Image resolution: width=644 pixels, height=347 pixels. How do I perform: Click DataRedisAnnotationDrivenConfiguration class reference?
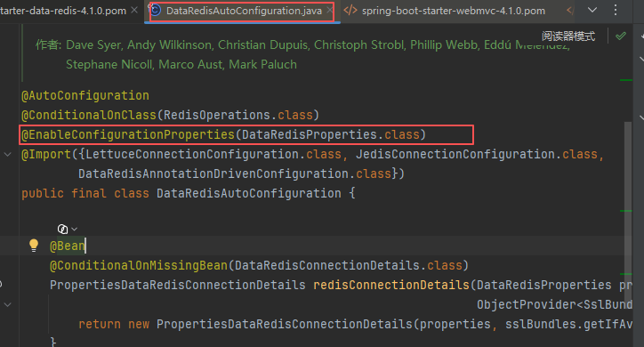tap(213, 174)
